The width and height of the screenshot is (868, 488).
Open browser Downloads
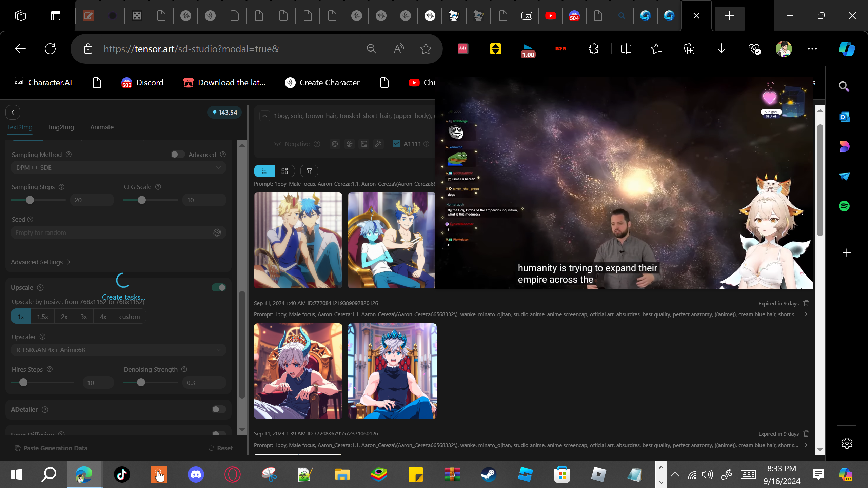pos(722,49)
